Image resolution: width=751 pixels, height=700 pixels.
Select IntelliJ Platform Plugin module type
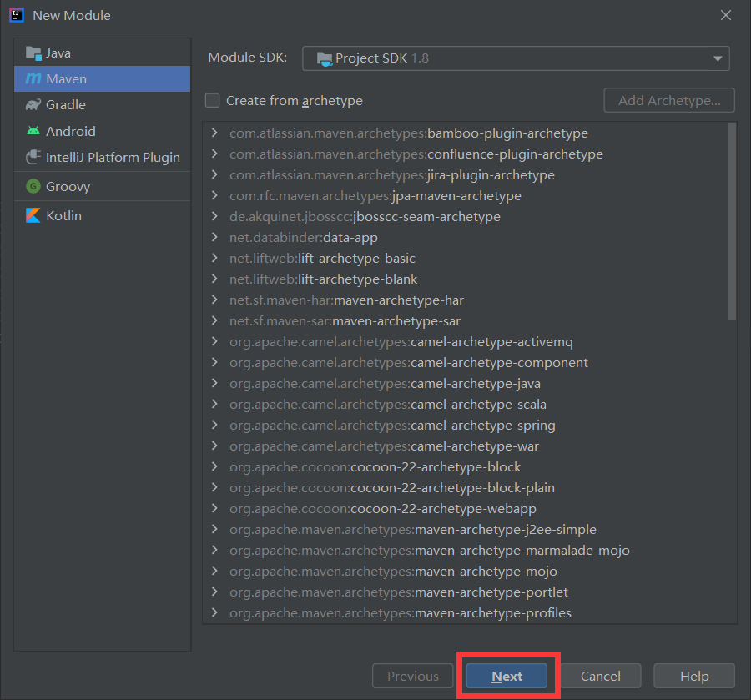click(x=102, y=157)
